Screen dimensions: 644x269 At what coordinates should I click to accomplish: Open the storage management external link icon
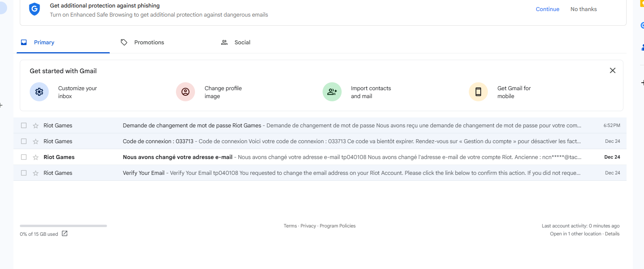[65, 234]
